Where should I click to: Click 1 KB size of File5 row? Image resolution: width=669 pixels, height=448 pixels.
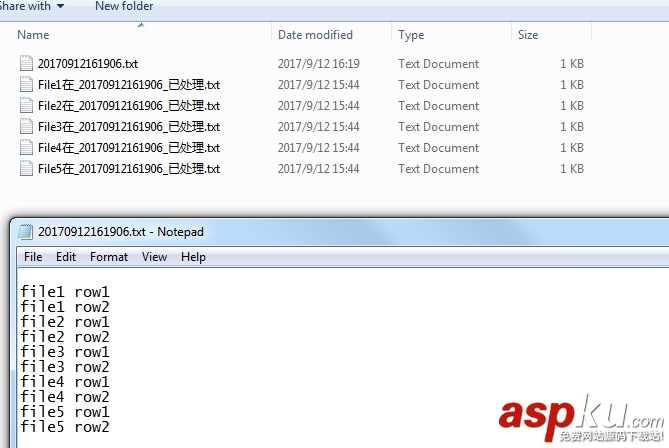pyautogui.click(x=572, y=169)
